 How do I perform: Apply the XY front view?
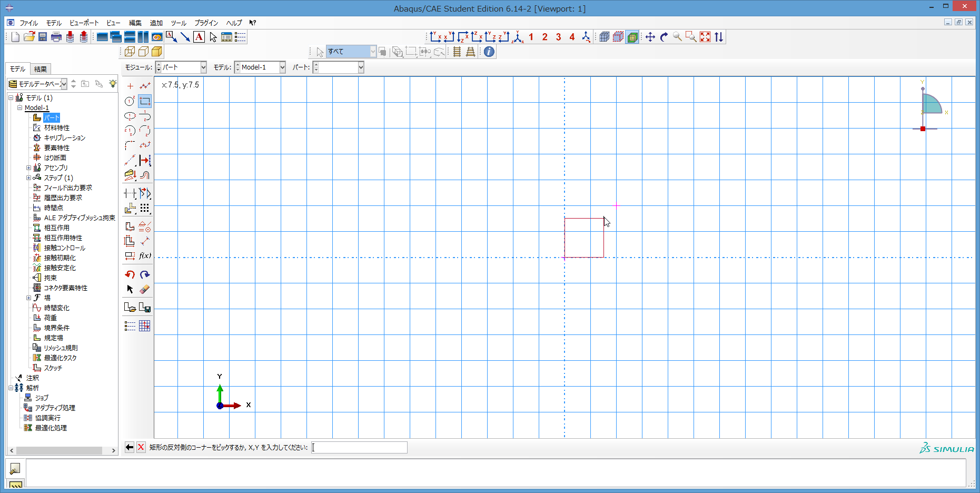(435, 37)
